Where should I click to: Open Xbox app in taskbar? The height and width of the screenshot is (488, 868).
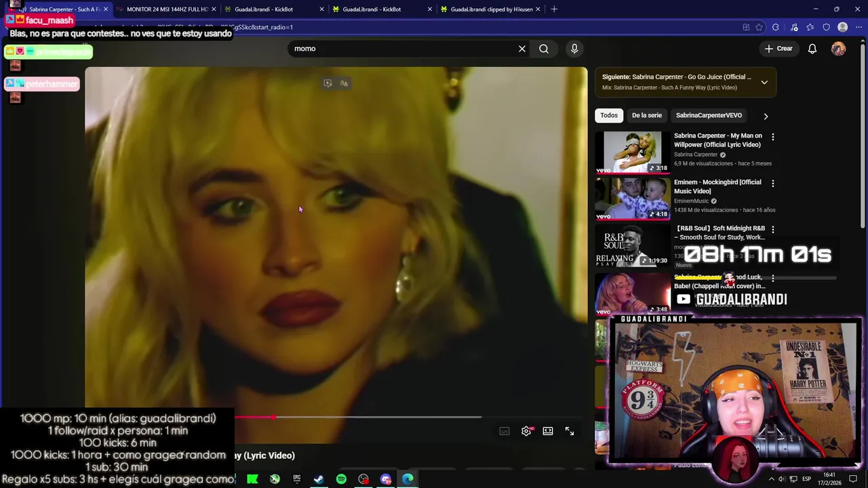[275, 479]
